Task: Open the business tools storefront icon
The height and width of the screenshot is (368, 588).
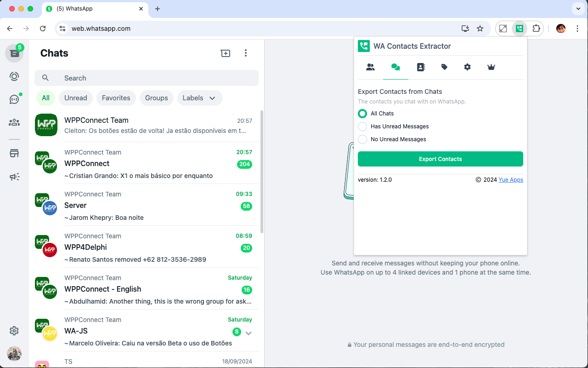Action: 14,154
